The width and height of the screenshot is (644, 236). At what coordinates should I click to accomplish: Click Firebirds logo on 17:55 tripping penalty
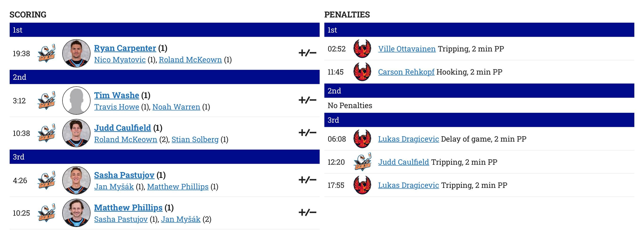pos(362,185)
